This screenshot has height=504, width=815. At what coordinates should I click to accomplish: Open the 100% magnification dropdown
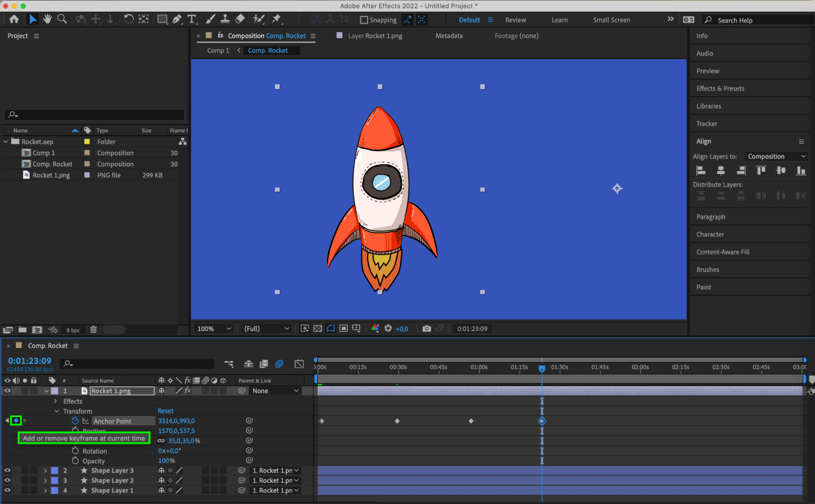pyautogui.click(x=214, y=328)
